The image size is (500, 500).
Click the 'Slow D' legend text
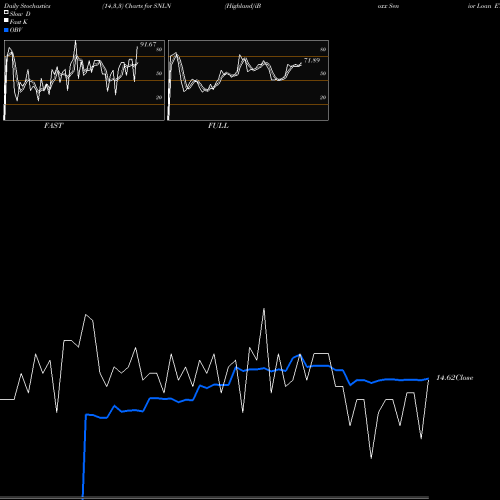pos(20,14)
